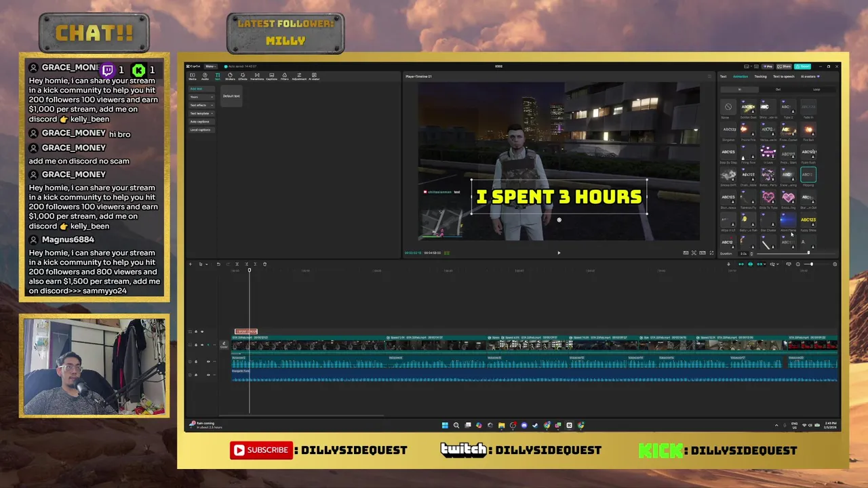Click Add text in sidebar
The height and width of the screenshot is (488, 868).
[x=201, y=89]
